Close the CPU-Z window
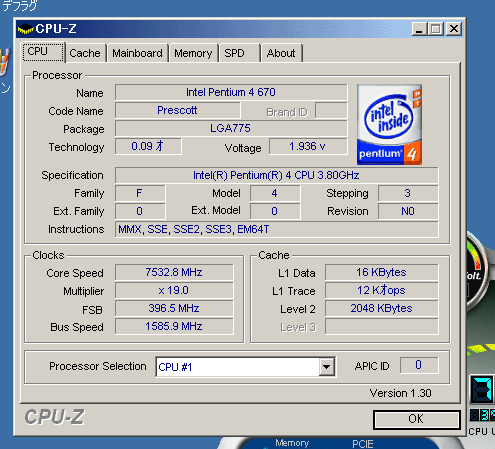The height and width of the screenshot is (449, 495). tap(454, 29)
